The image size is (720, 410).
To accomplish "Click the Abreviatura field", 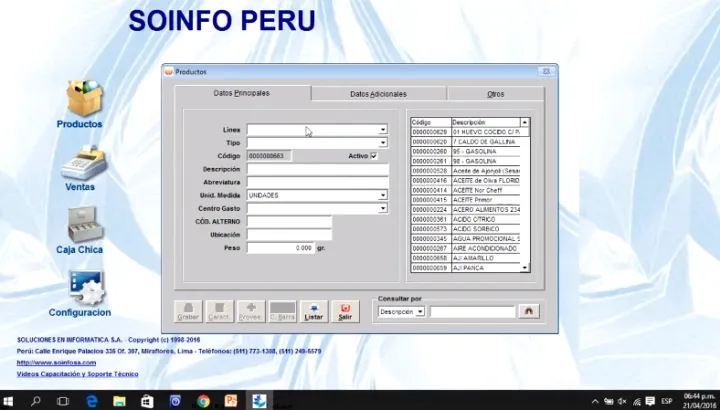I will [318, 182].
